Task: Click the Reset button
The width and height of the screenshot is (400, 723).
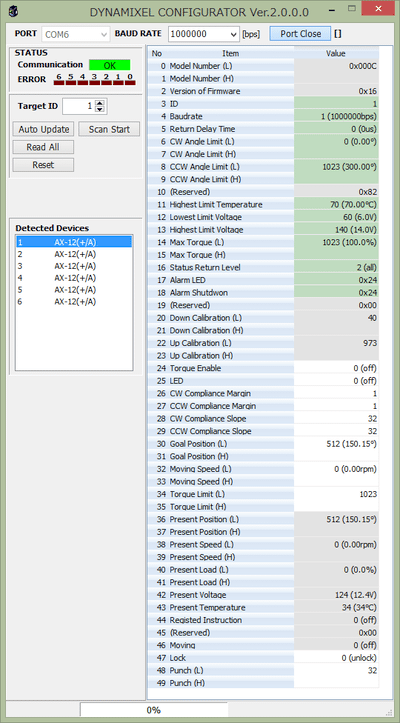Action: pyautogui.click(x=43, y=165)
